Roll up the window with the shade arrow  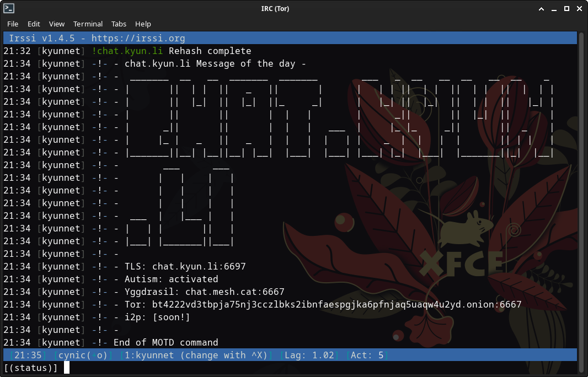pyautogui.click(x=541, y=9)
